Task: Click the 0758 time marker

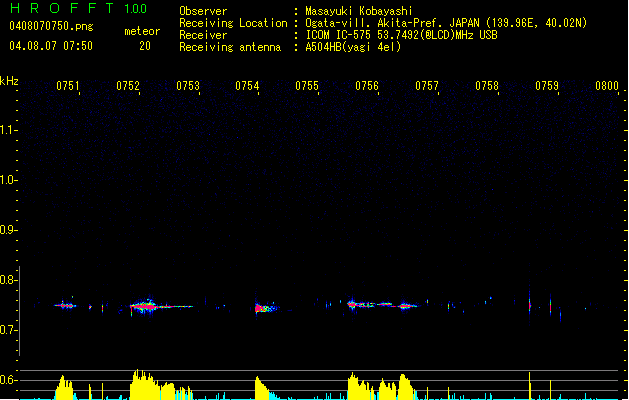Action: (x=487, y=86)
